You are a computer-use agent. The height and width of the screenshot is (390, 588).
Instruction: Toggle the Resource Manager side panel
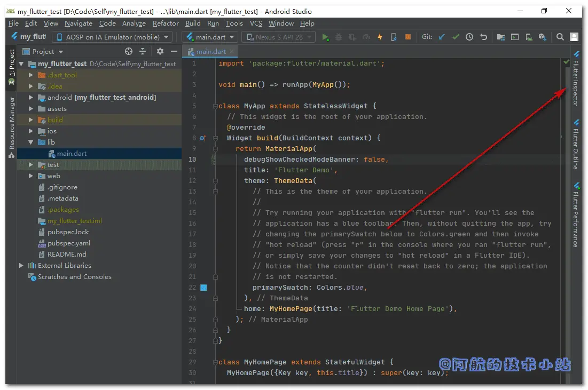[x=12, y=126]
